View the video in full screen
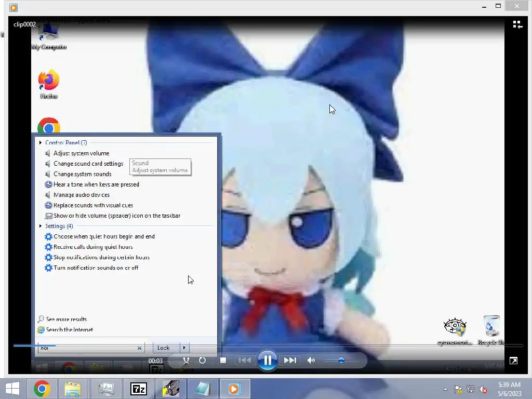 point(513,361)
